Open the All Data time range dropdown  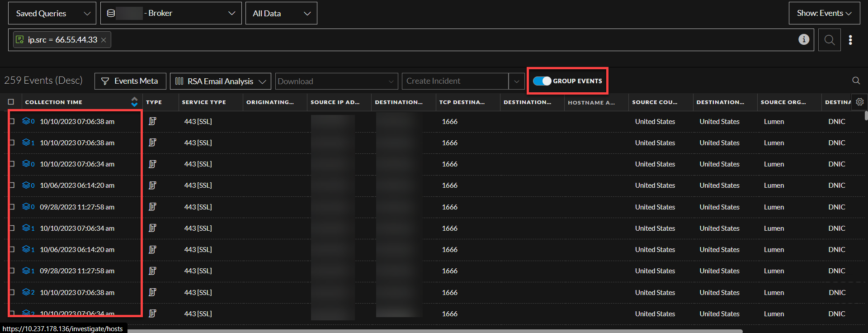pos(281,13)
